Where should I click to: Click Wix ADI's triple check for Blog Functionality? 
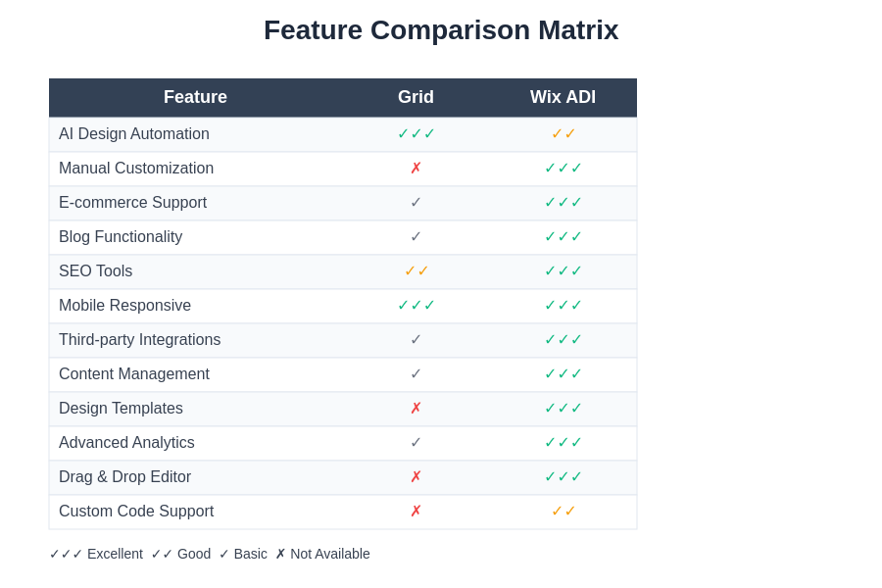click(x=563, y=237)
